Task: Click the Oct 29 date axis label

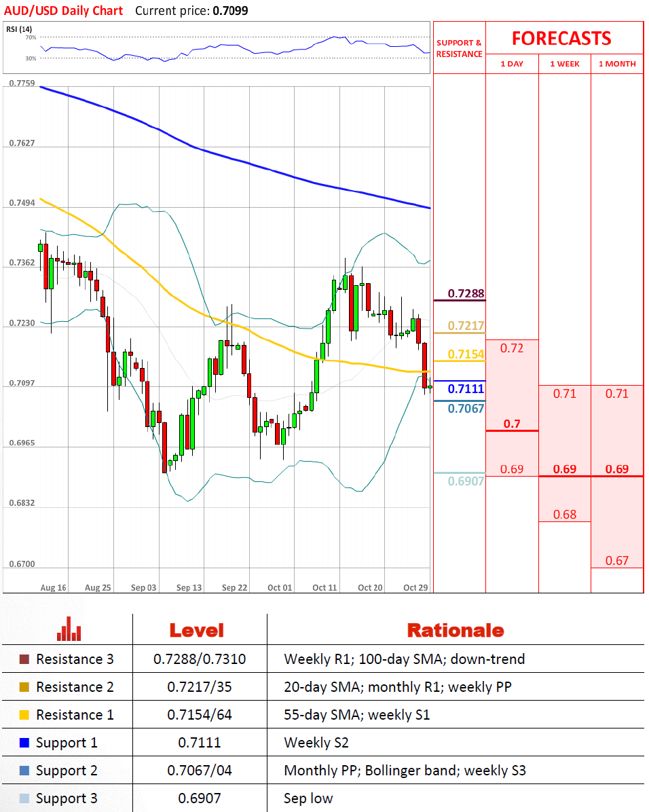Action: [415, 588]
